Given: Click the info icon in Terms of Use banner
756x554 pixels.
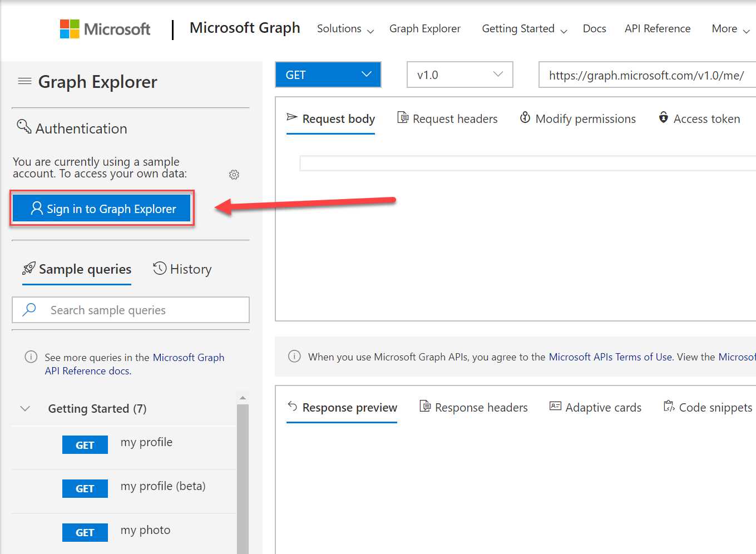Looking at the screenshot, I should [x=295, y=356].
